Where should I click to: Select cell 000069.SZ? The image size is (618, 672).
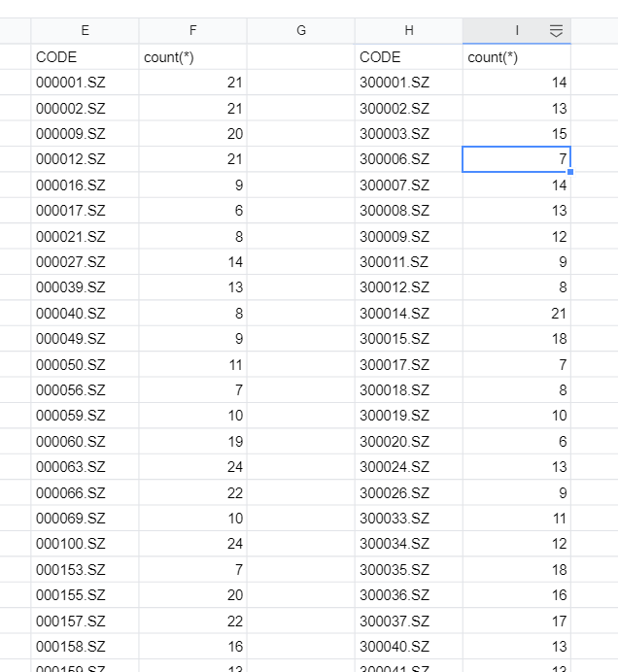85,519
